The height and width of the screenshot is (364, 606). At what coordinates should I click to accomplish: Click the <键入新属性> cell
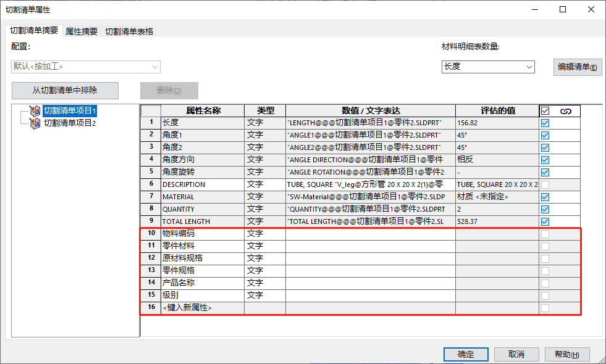(203, 308)
